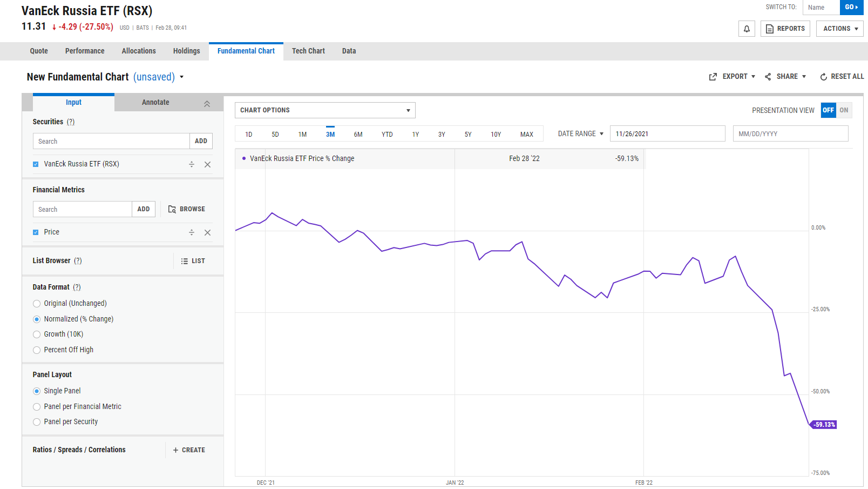Image resolution: width=868 pixels, height=489 pixels.
Task: Click the securities search field
Action: pos(111,141)
